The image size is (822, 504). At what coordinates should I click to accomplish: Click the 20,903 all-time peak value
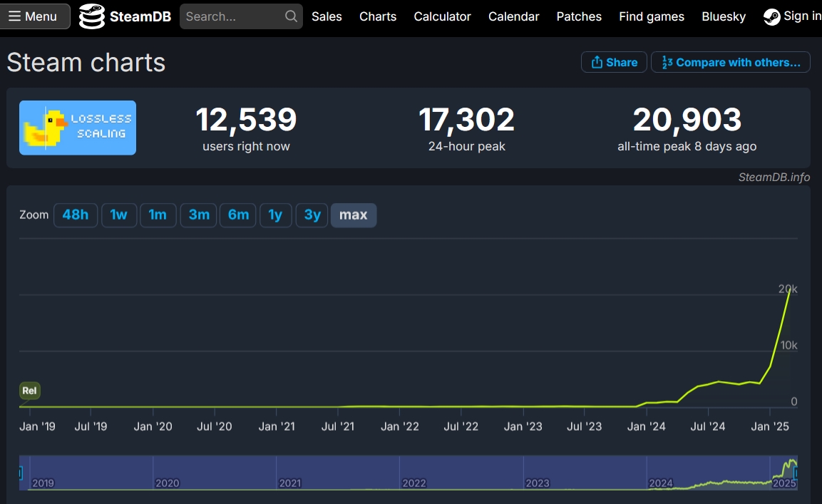coord(687,120)
